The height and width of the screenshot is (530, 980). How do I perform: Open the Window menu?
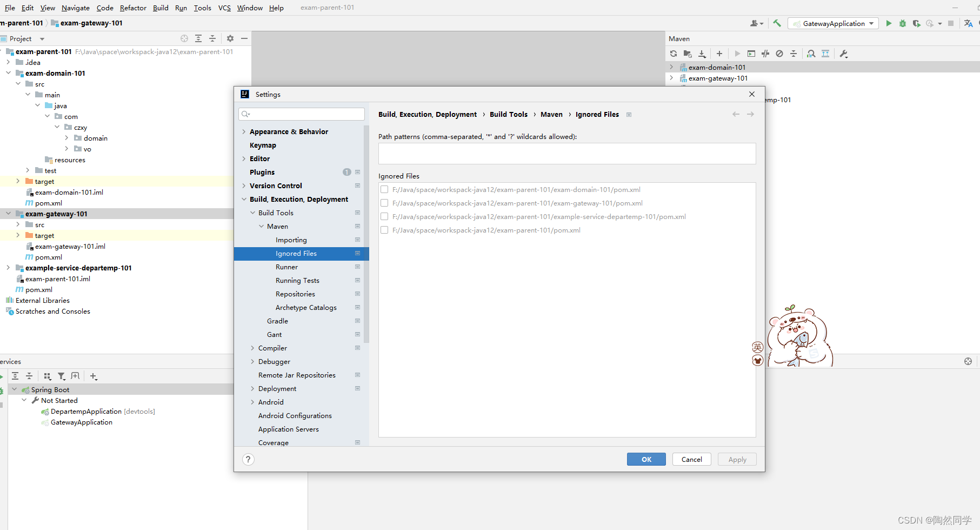tap(250, 8)
